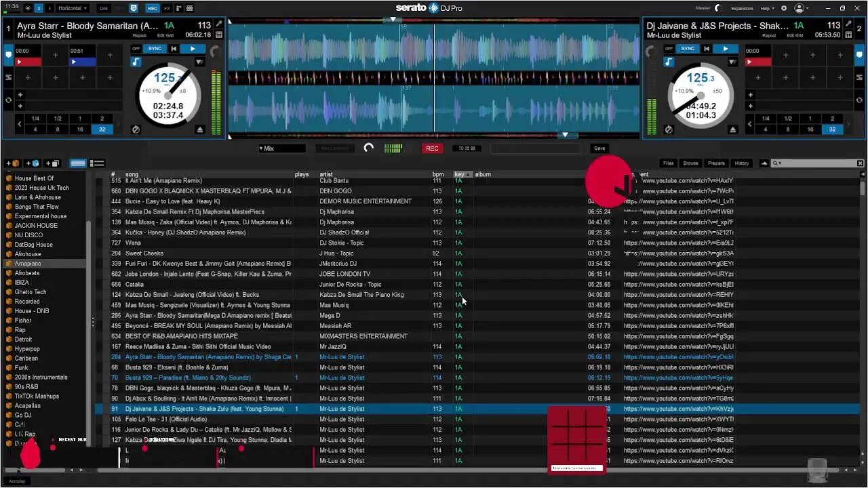Eject the track from deck 1

point(200,129)
